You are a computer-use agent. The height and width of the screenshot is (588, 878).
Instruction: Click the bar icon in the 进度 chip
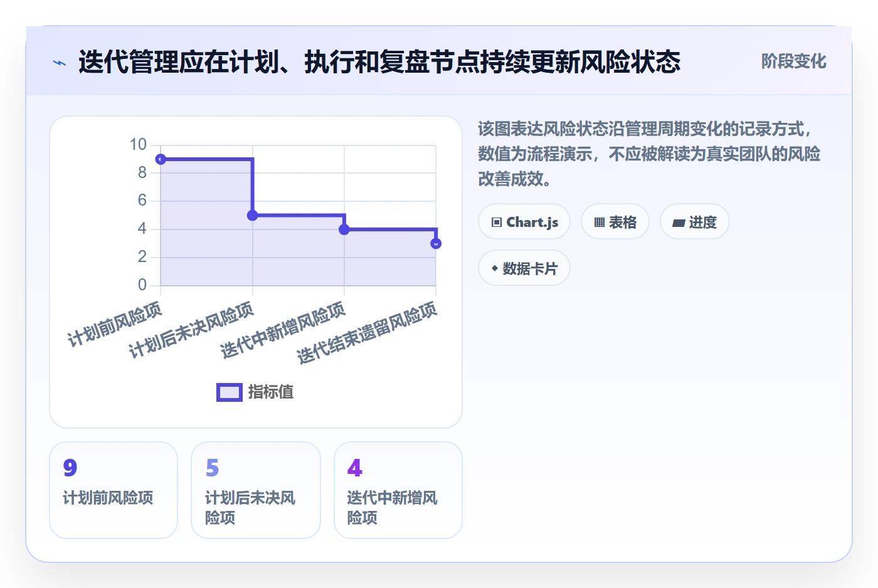pos(679,223)
